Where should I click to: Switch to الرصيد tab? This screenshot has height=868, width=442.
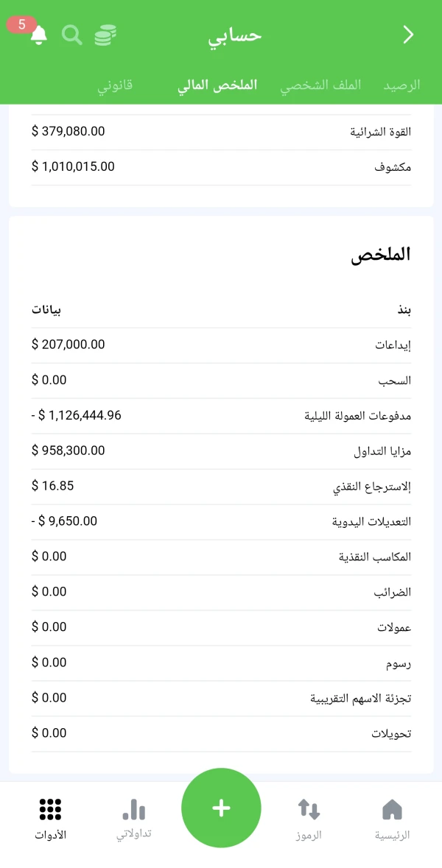coord(401,85)
